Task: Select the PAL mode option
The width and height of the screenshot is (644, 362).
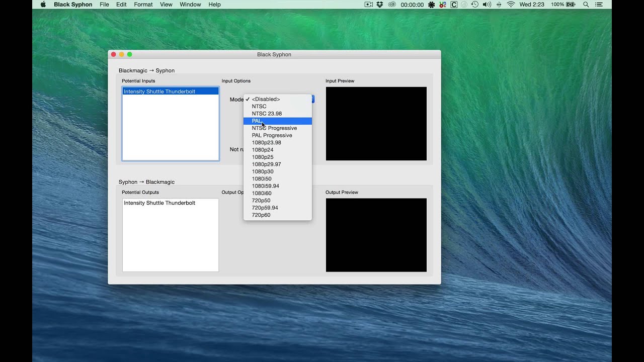Action: (x=278, y=121)
